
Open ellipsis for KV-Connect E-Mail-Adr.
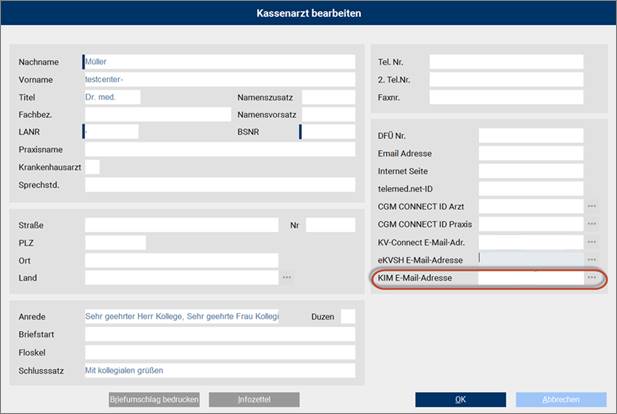592,242
